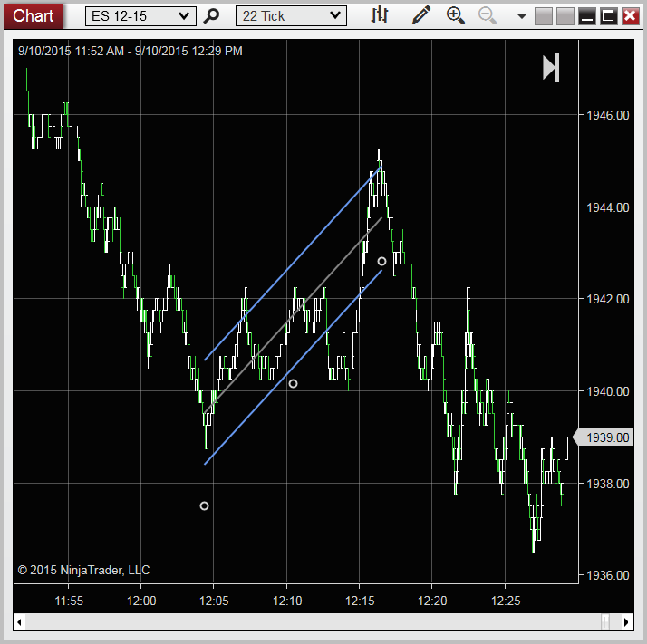
Task: Click the channel anchor circle near 12:10
Action: coord(293,384)
